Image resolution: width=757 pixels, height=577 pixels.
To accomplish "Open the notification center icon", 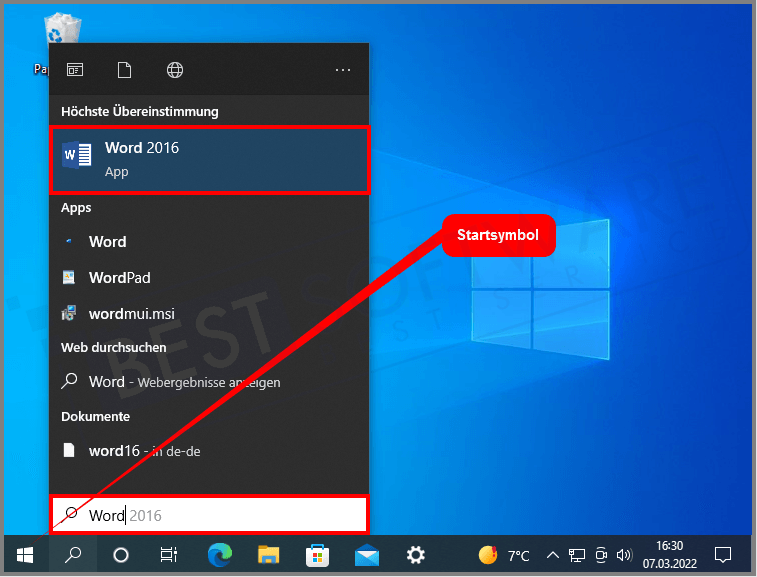I will (x=723, y=555).
